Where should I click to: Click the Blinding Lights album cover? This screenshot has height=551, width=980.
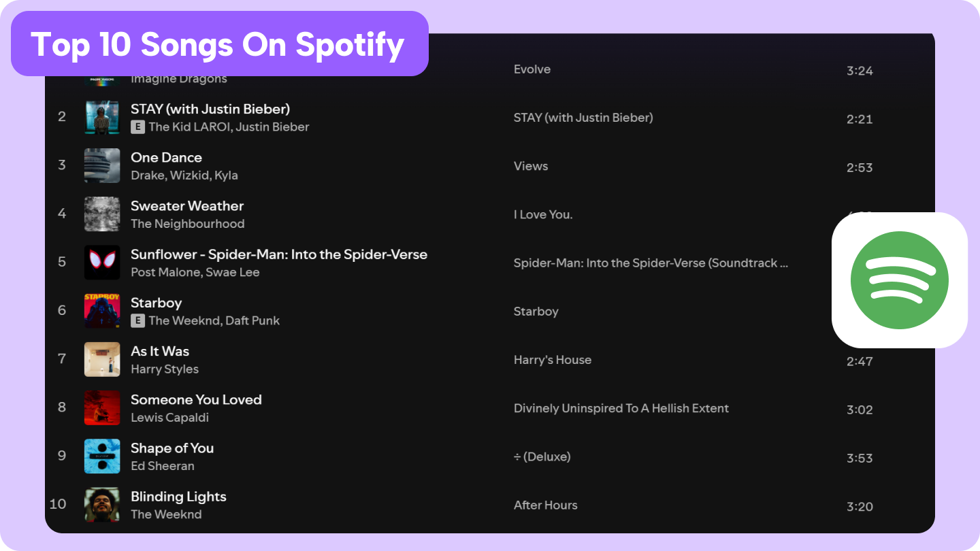[x=102, y=505]
